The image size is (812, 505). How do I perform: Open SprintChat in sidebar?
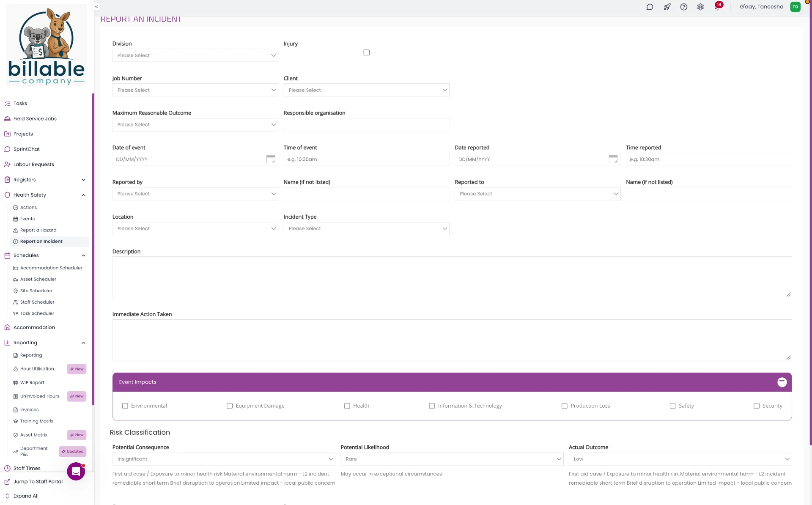pyautogui.click(x=27, y=149)
